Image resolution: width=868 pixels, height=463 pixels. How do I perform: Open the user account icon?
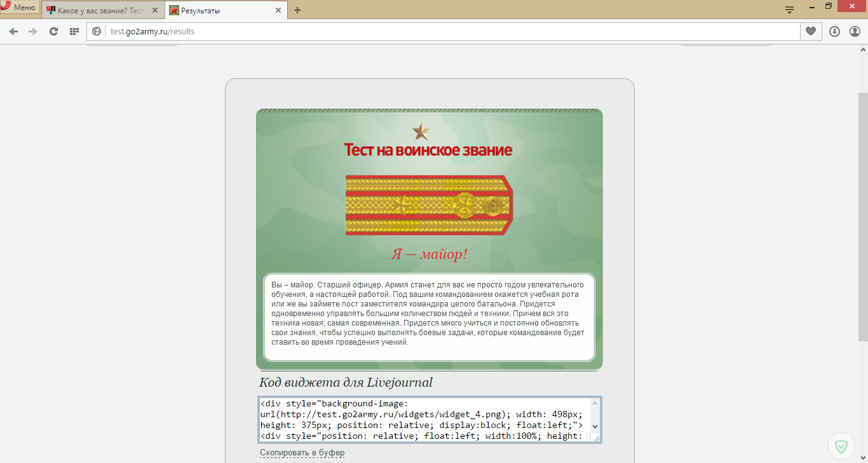tap(855, 31)
